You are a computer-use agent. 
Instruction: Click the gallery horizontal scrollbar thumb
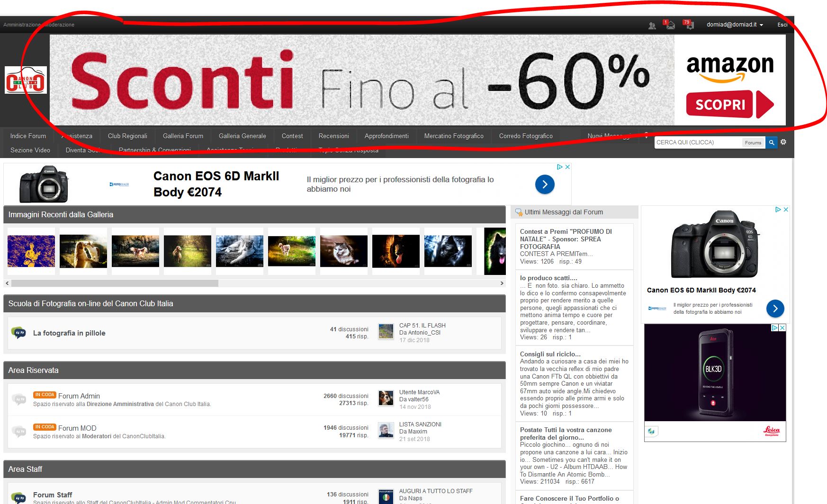[115, 283]
